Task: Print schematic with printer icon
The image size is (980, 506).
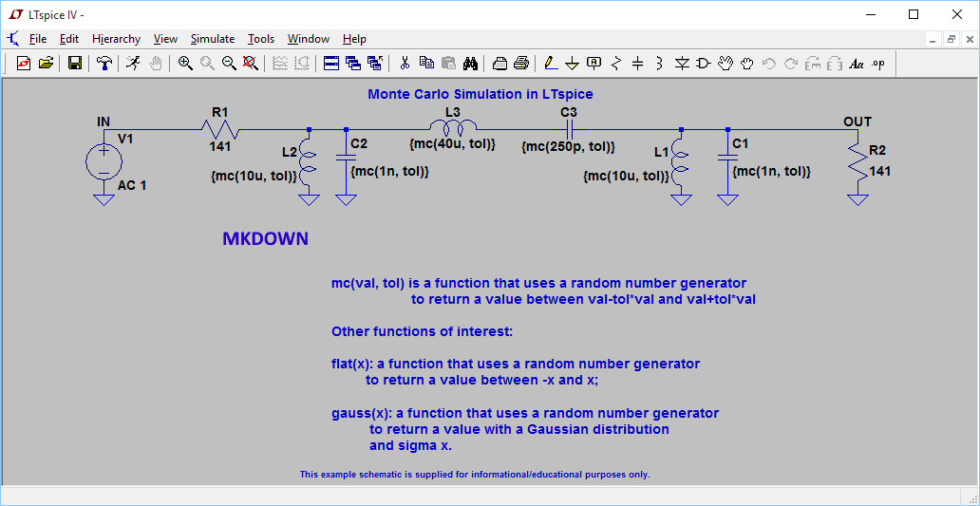Action: [521, 63]
